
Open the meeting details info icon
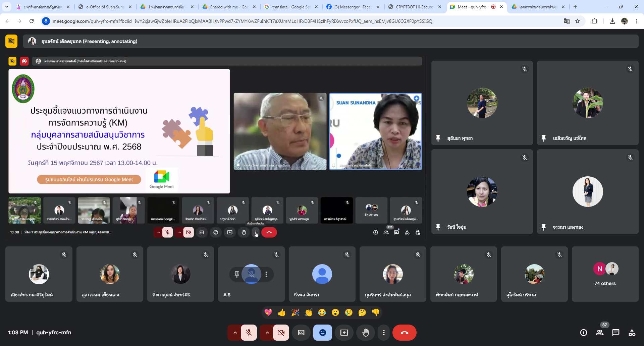coord(584,333)
